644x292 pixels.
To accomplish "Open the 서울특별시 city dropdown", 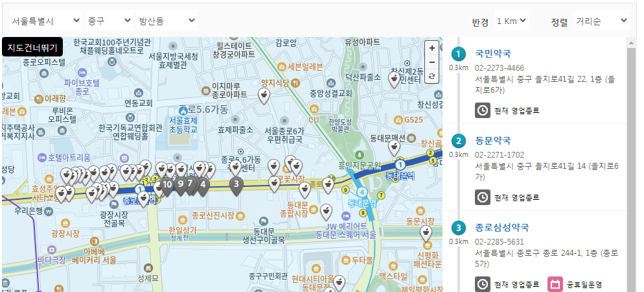I will [45, 21].
